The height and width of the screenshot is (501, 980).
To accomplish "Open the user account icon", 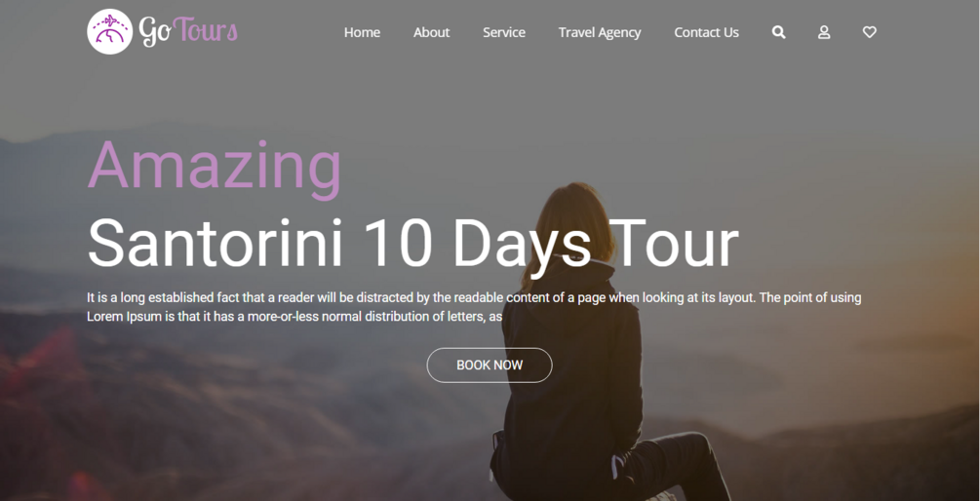I will [x=824, y=32].
